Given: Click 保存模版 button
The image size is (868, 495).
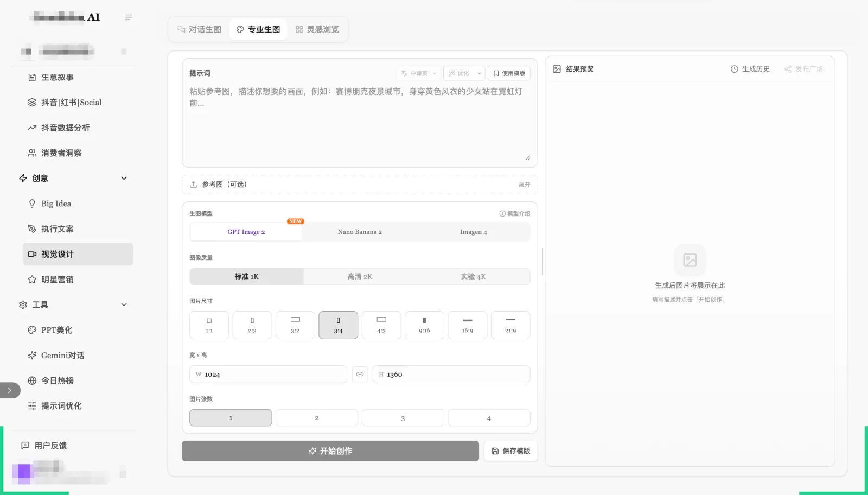Looking at the screenshot, I should coord(510,451).
